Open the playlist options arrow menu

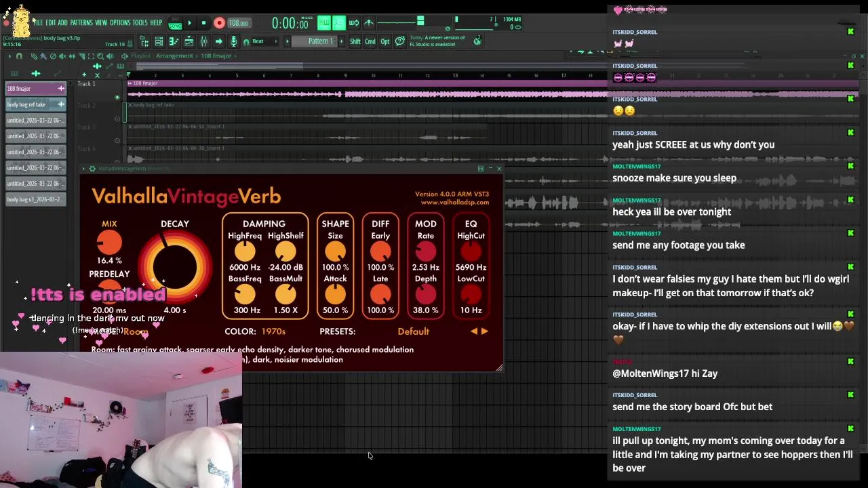click(x=9, y=56)
